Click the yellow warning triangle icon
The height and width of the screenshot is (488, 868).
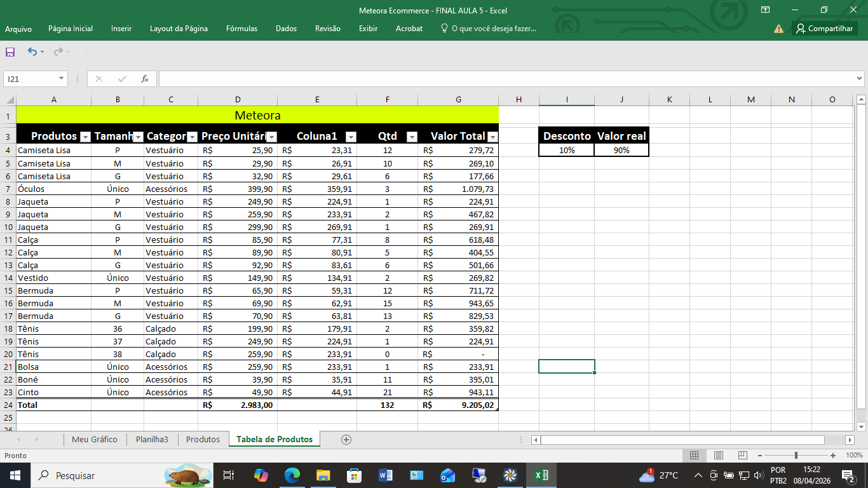point(778,29)
